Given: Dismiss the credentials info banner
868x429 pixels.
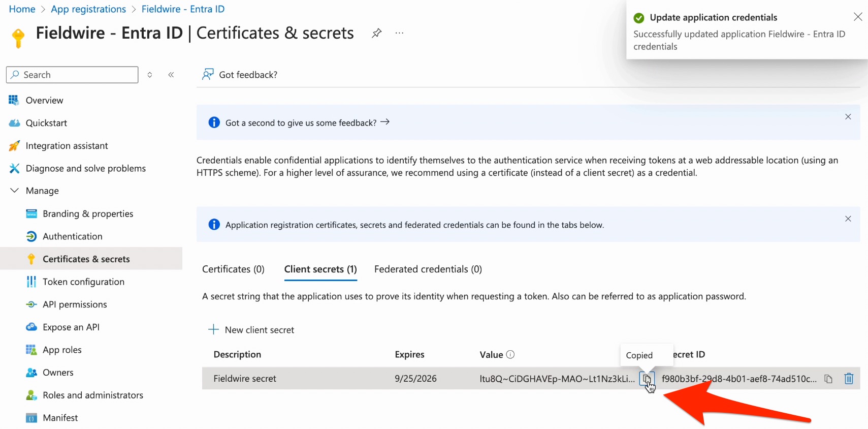Looking at the screenshot, I should pos(848,219).
